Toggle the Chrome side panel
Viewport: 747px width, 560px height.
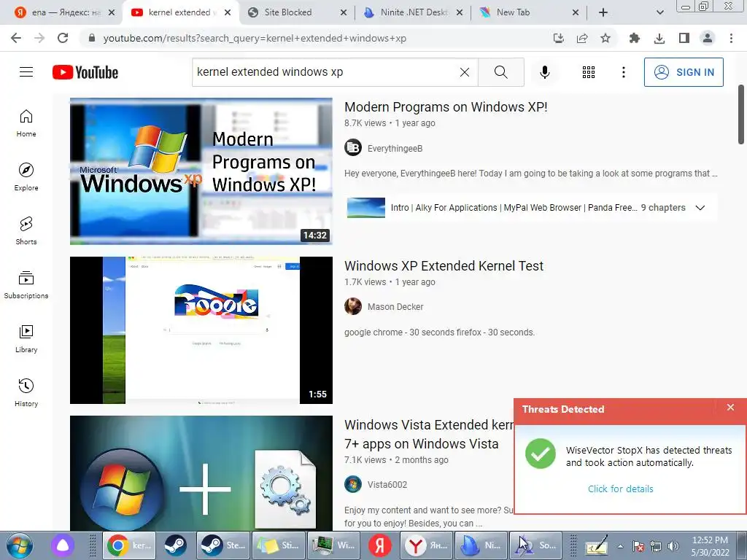[684, 38]
